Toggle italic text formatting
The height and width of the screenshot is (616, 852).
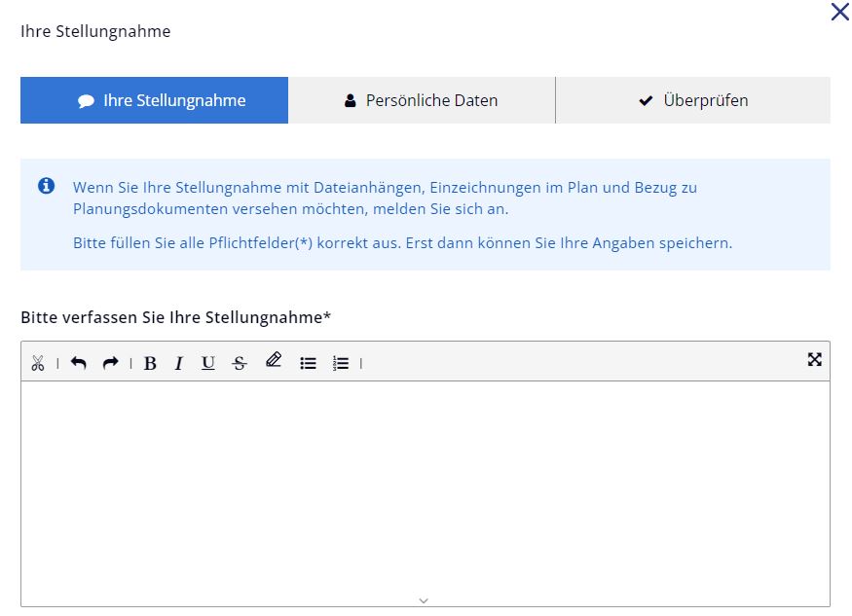click(178, 362)
